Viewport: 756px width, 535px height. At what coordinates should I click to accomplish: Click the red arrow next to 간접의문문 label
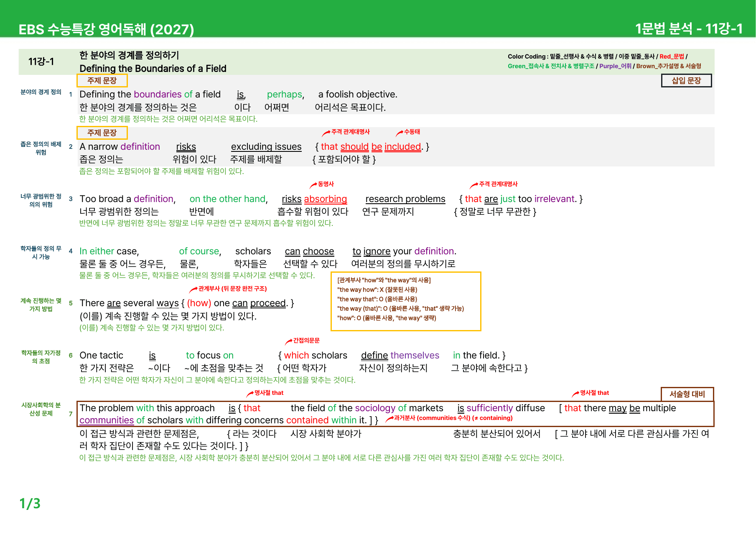288,341
